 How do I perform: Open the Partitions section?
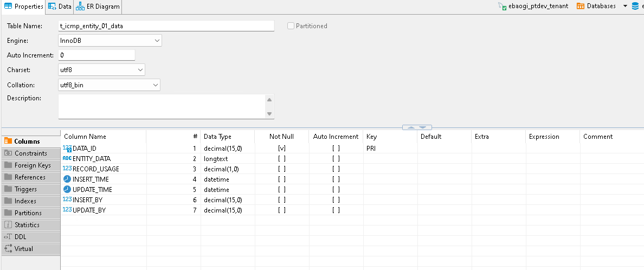(x=30, y=213)
